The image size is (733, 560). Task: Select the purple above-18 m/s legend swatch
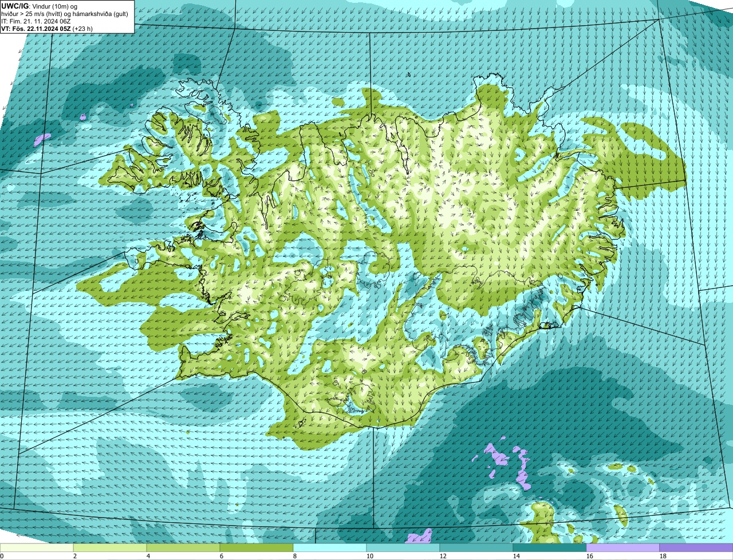click(696, 547)
